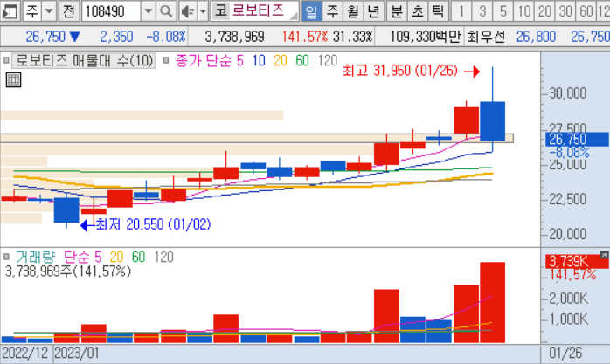Toggle the 로보티즈 매물대 indicator square marker
610x364 pixels.
6,60
